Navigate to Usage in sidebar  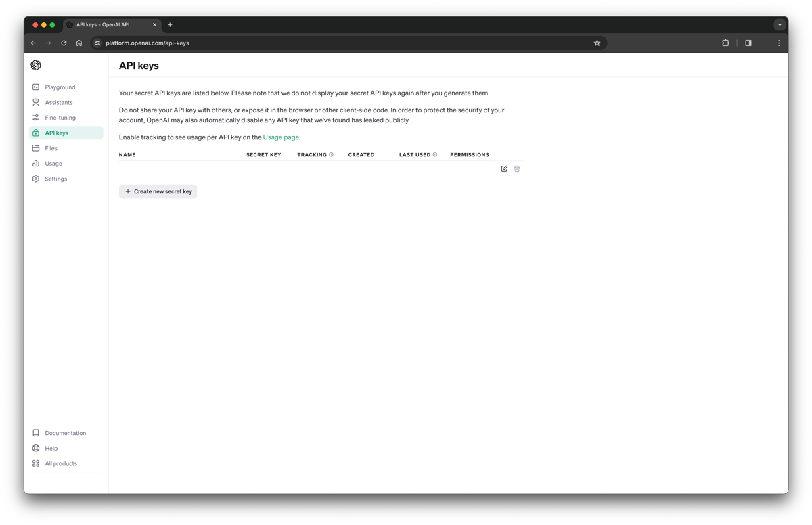(x=66, y=164)
